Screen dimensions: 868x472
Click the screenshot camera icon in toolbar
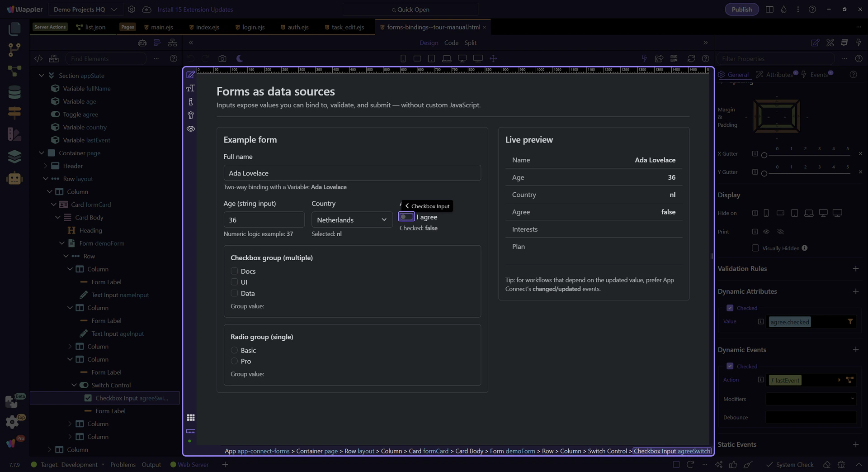coord(222,59)
